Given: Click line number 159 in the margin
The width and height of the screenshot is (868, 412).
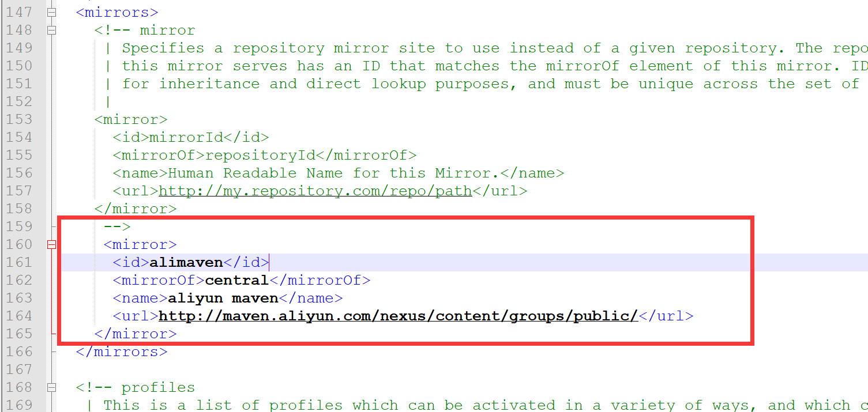Looking at the screenshot, I should pyautogui.click(x=19, y=226).
